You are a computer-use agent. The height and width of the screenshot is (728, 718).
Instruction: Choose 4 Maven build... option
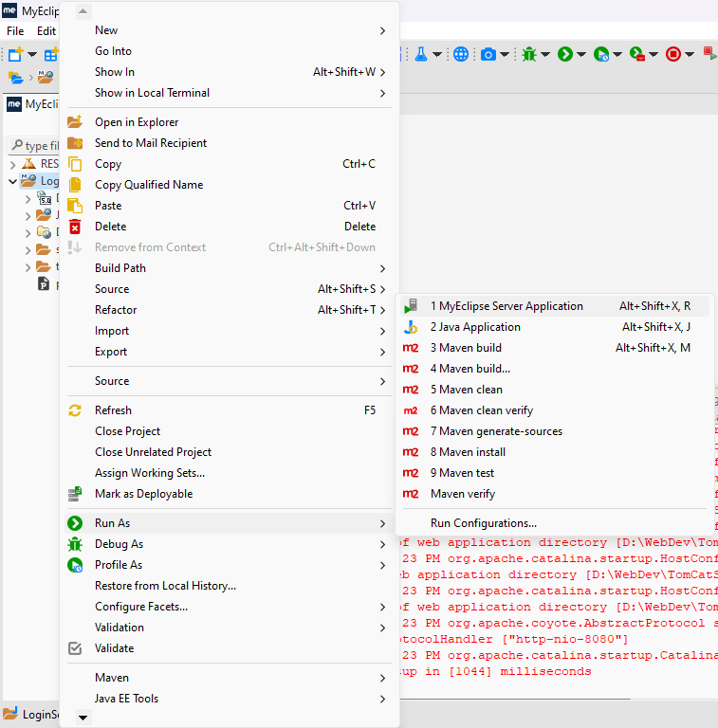pyautogui.click(x=470, y=369)
